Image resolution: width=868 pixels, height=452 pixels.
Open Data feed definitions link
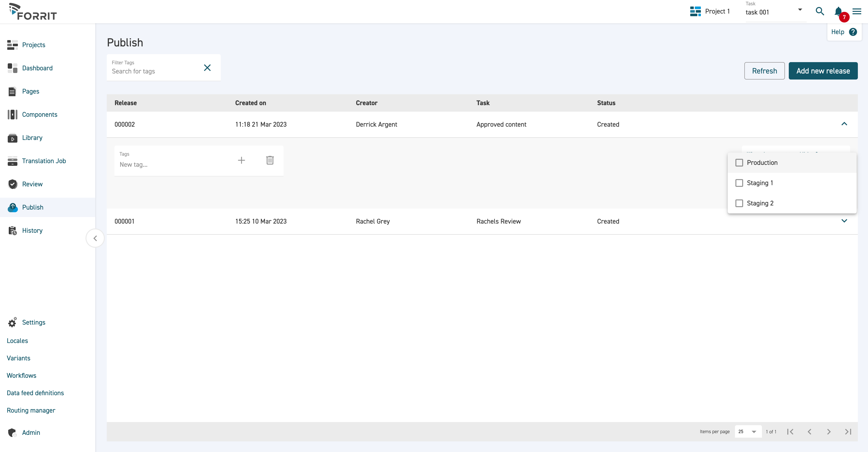[x=35, y=393]
